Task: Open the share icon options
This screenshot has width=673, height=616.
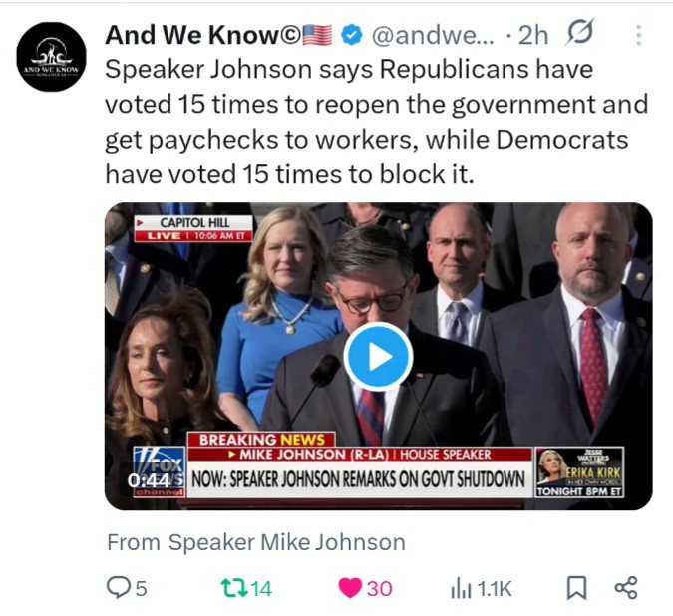Action: (626, 588)
